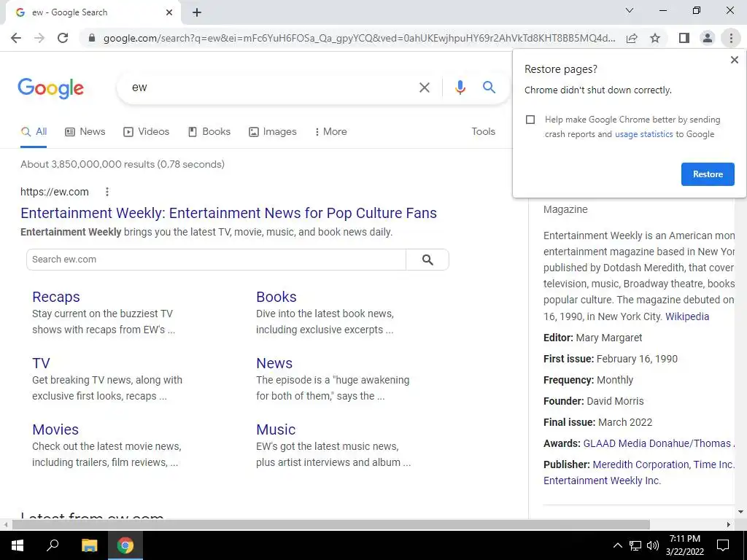Open the Windows Start menu
Screen dimensions: 747x560
pos(18,545)
